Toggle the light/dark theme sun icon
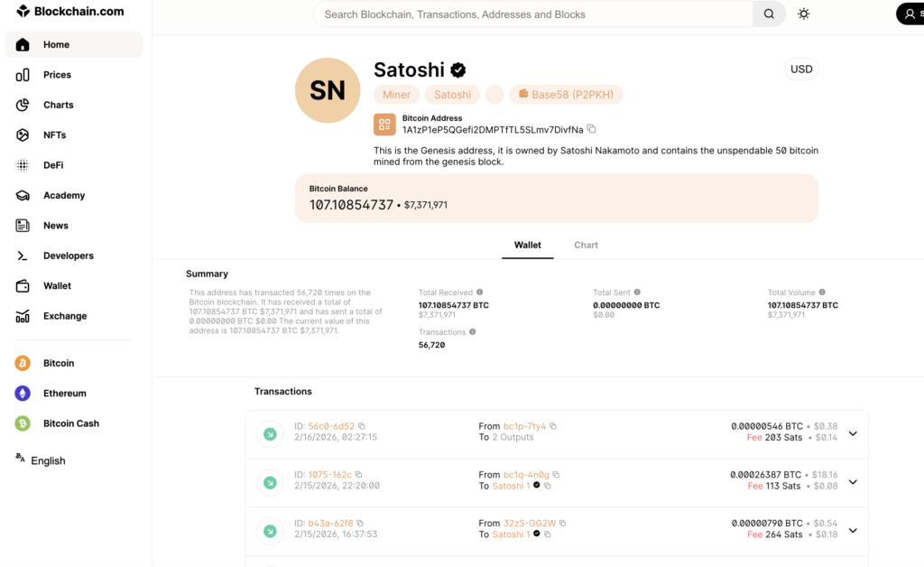Image resolution: width=924 pixels, height=567 pixels. [803, 14]
